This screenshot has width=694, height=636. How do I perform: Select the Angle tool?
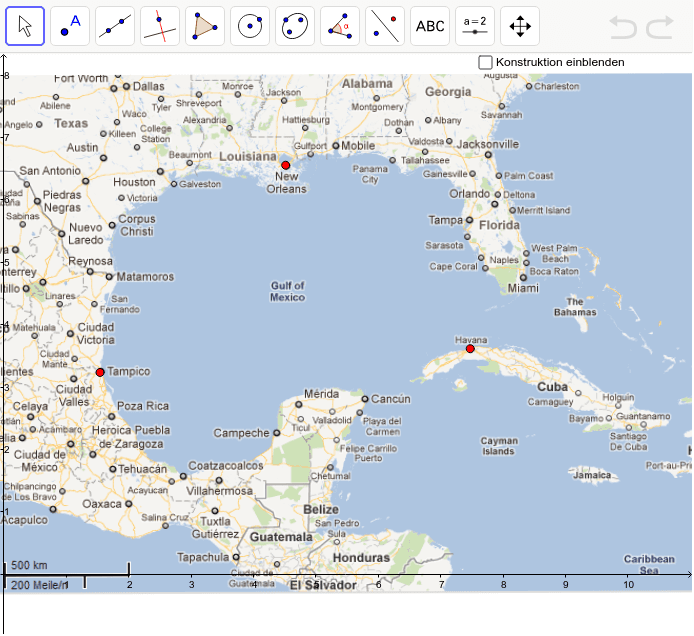point(340,26)
